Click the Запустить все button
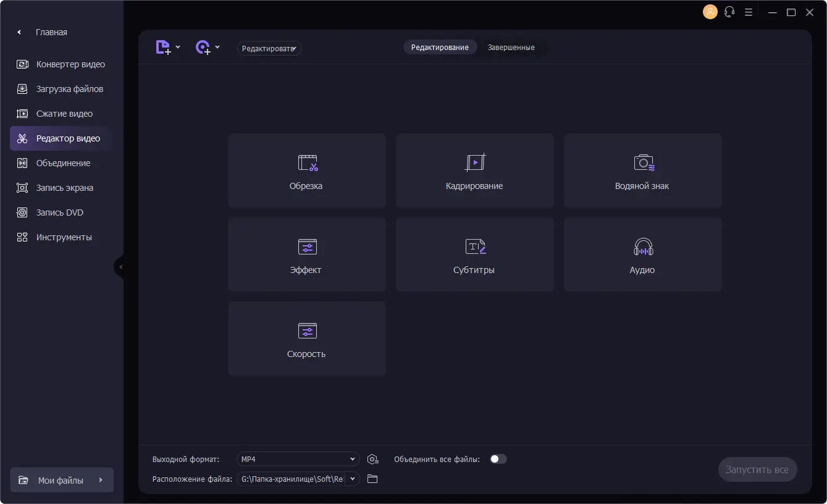Viewport: 827px width, 504px height. (758, 470)
